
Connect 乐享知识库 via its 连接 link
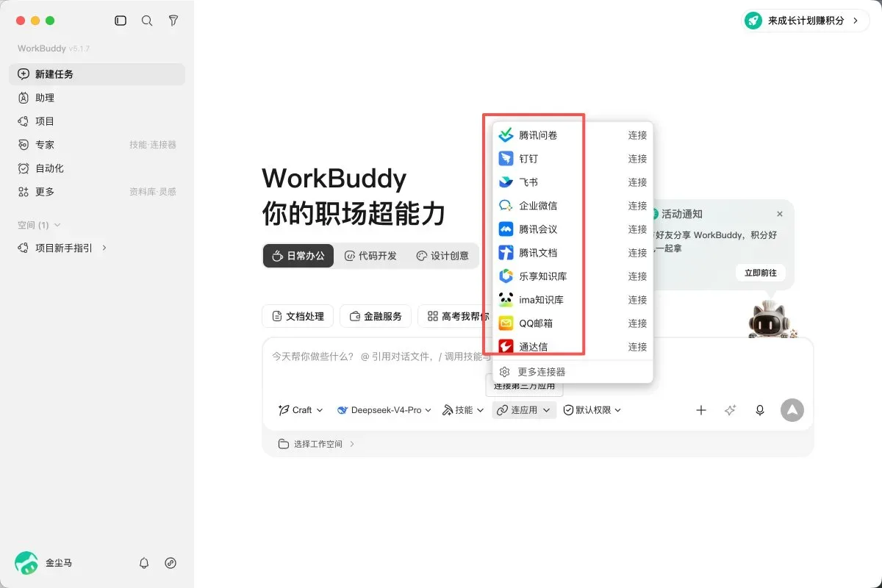(637, 276)
